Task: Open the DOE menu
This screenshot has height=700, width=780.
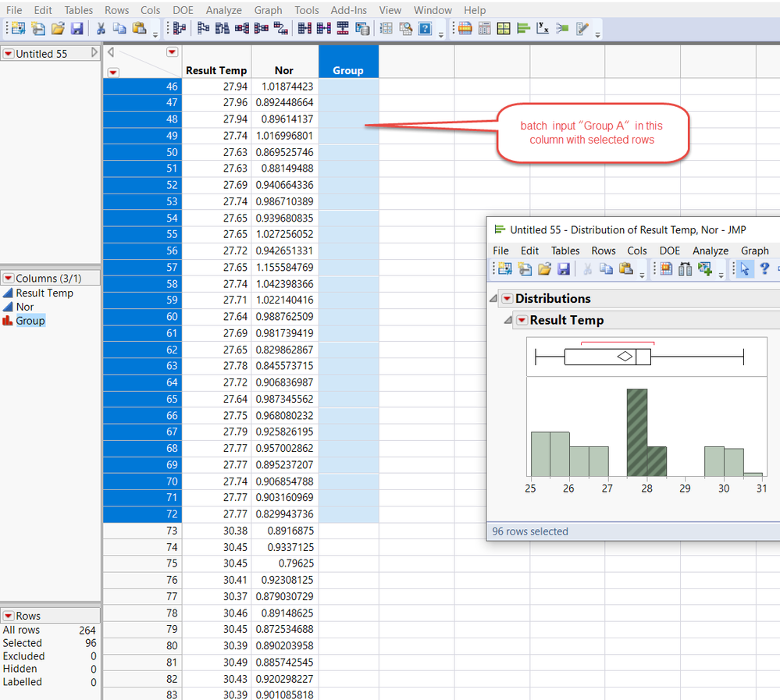Action: [x=183, y=10]
